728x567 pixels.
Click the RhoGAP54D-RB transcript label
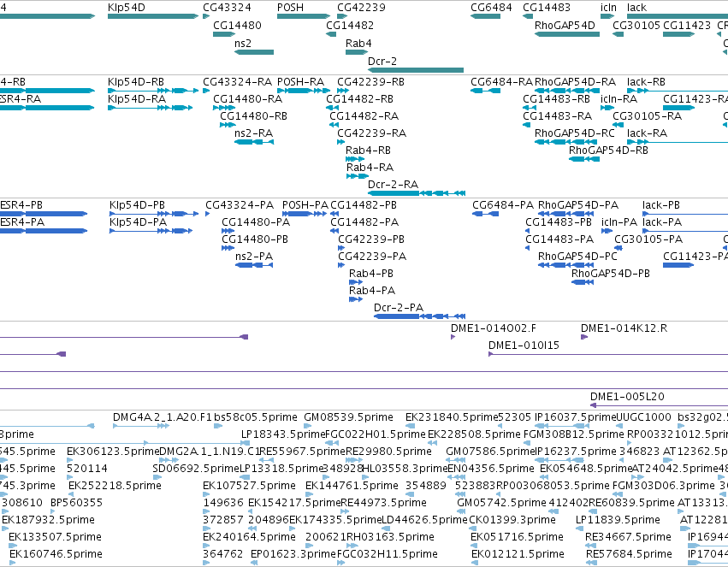(x=608, y=151)
